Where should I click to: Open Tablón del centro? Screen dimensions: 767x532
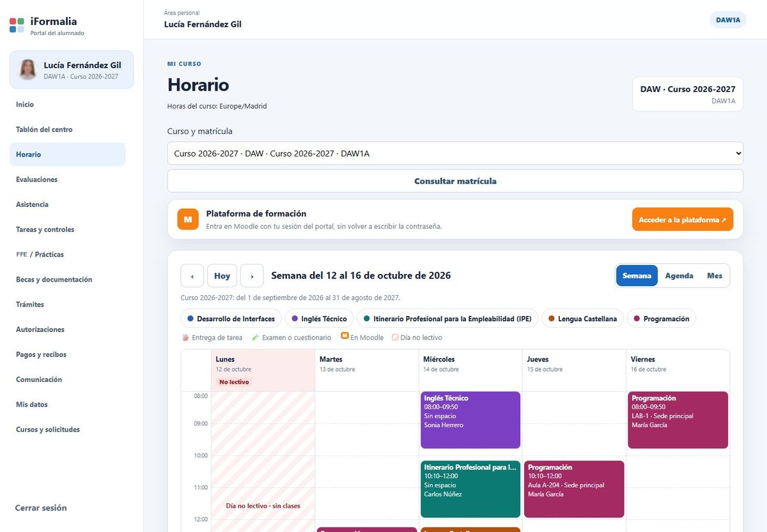68,130
